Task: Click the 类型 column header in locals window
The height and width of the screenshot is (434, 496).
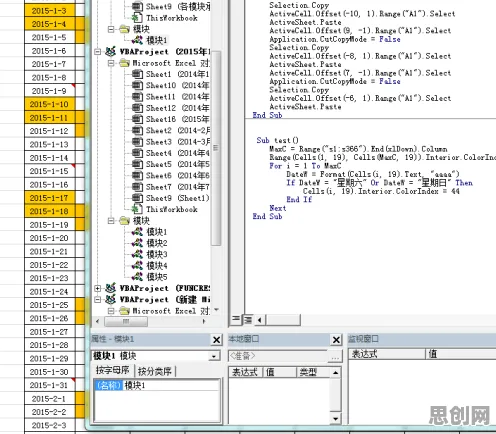Action: [x=312, y=372]
